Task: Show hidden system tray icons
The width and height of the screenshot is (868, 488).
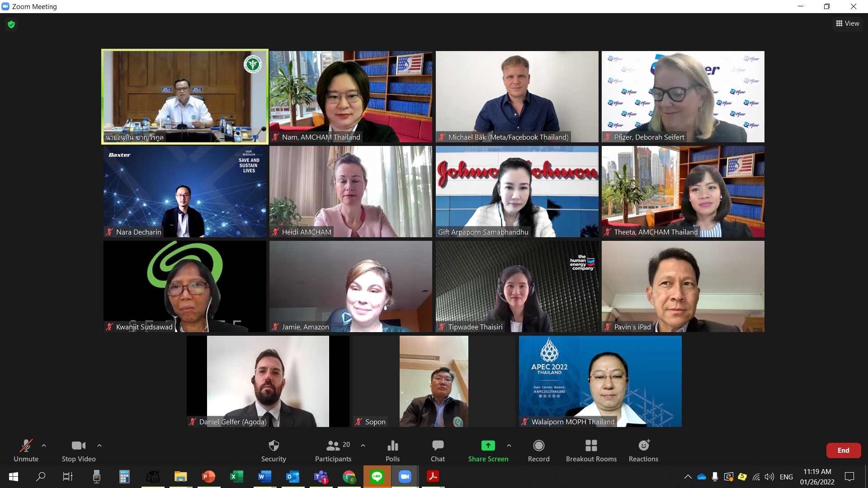Action: (x=688, y=477)
